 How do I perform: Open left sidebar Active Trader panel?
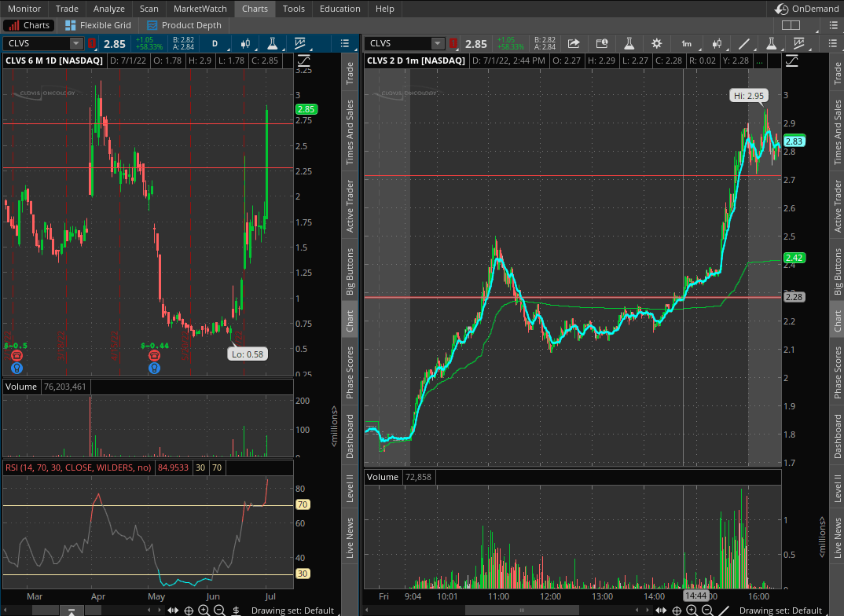coord(350,206)
